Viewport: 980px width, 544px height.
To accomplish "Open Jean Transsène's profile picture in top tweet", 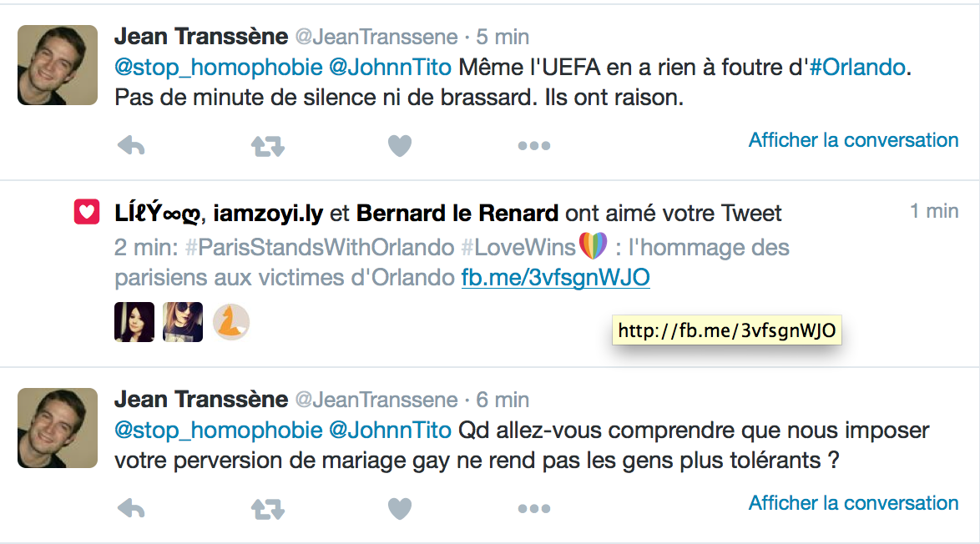I will coord(58,64).
